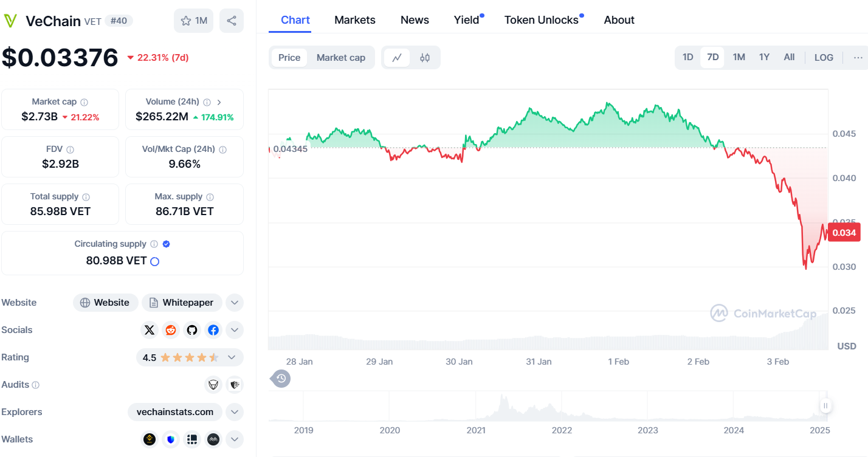The width and height of the screenshot is (868, 457).
Task: Open the Token Unlocks tab
Action: (x=541, y=20)
